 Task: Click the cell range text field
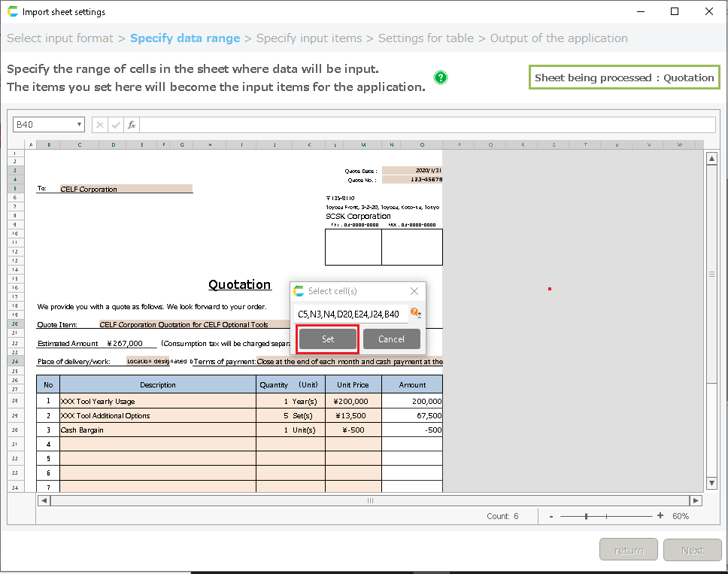[350, 314]
